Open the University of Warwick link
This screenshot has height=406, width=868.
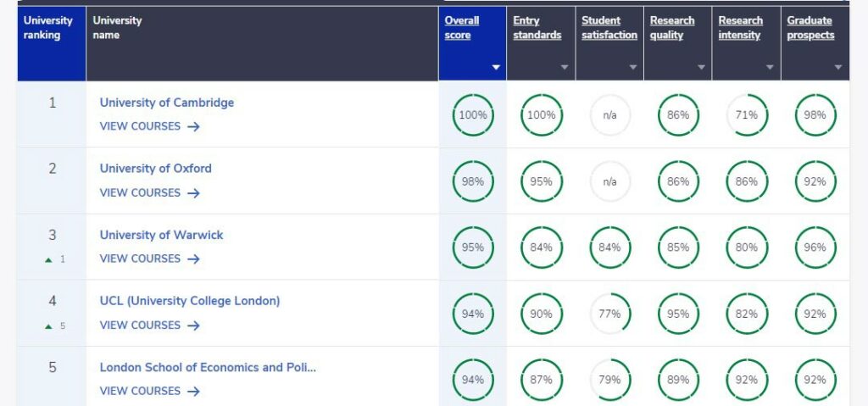click(x=161, y=235)
